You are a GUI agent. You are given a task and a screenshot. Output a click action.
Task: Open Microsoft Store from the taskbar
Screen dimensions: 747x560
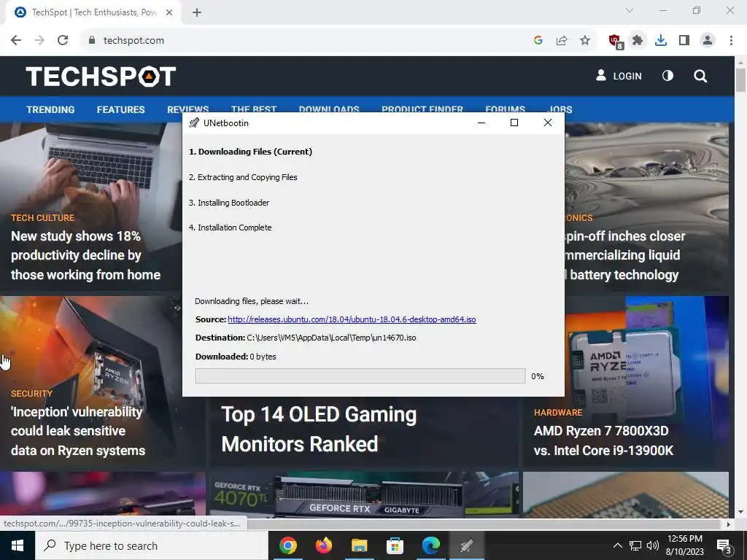click(x=395, y=545)
